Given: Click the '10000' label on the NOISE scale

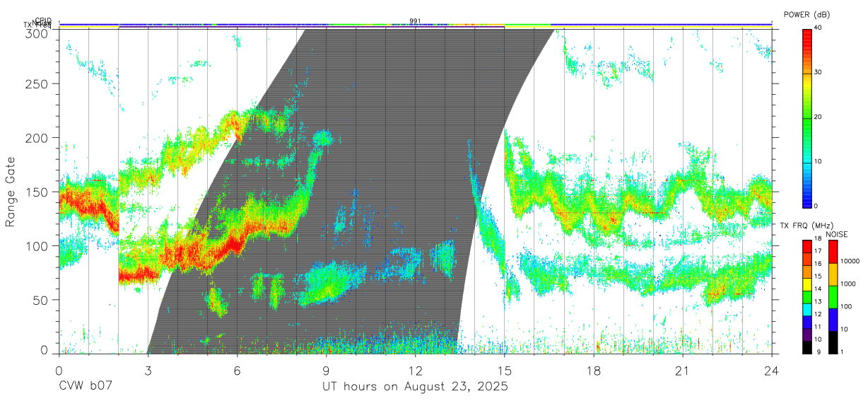Looking at the screenshot, I should 851,262.
